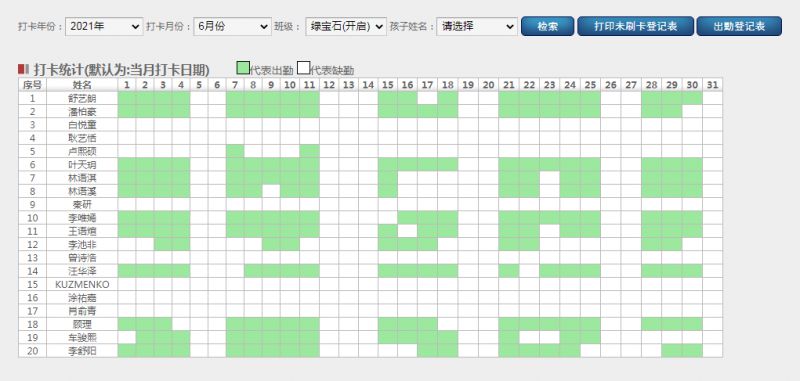Viewport: 800px width, 381px height.
Task: Click the day 15 column header
Action: (388, 85)
